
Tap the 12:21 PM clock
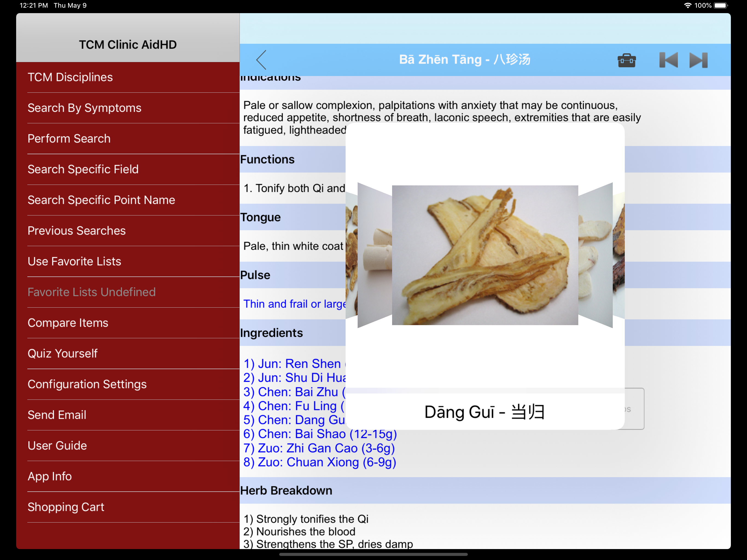34,5
